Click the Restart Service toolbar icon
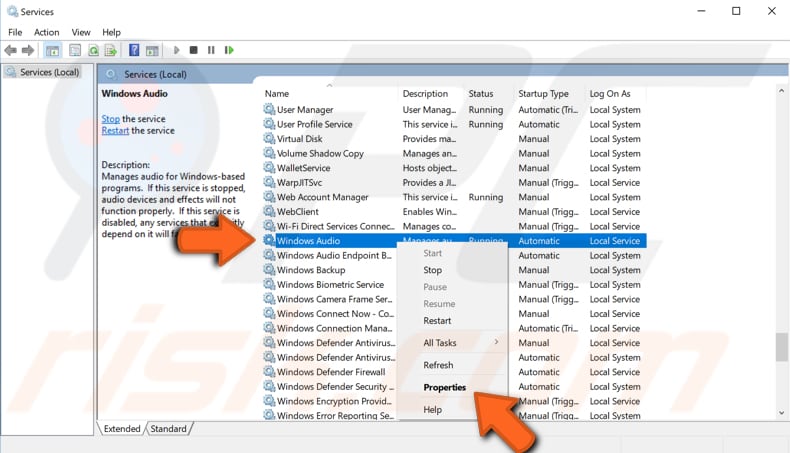 (229, 50)
